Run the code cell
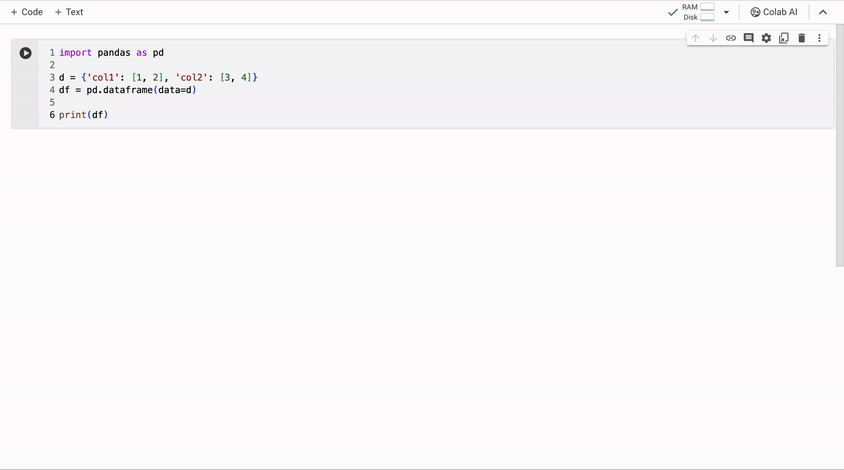844x470 pixels. pyautogui.click(x=26, y=53)
